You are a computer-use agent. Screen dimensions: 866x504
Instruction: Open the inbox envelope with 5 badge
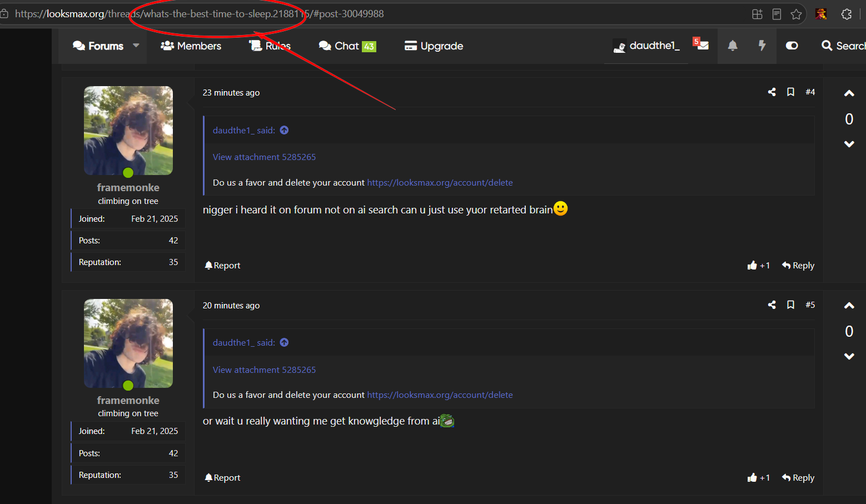701,44
